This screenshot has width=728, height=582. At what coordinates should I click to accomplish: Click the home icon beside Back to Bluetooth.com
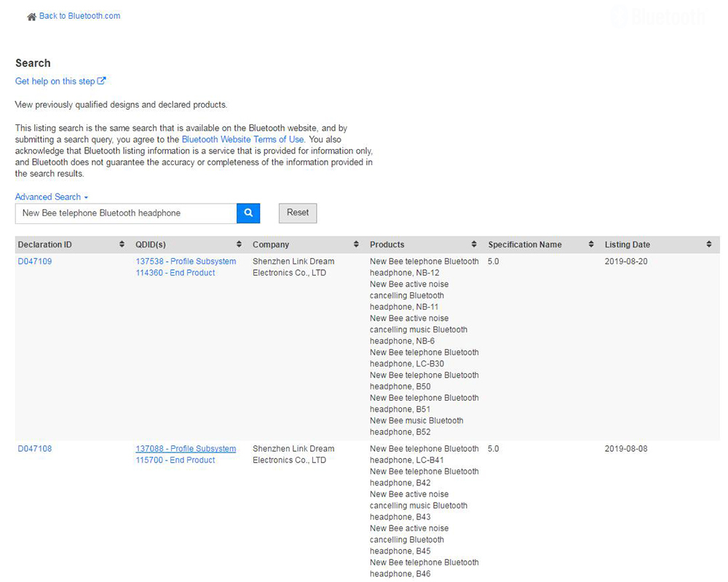point(31,17)
